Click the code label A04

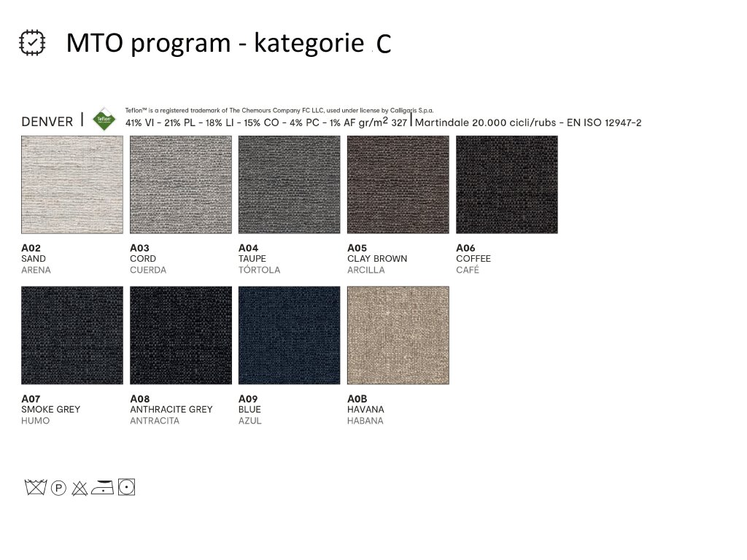pos(248,248)
